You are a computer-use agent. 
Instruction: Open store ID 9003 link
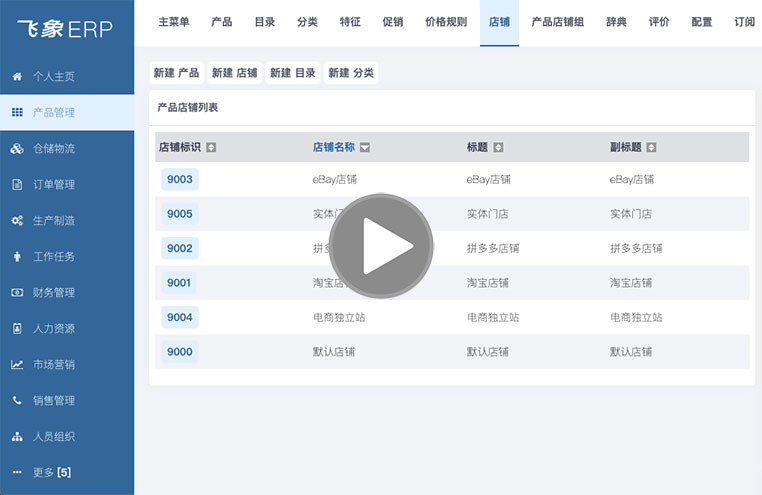coord(180,179)
